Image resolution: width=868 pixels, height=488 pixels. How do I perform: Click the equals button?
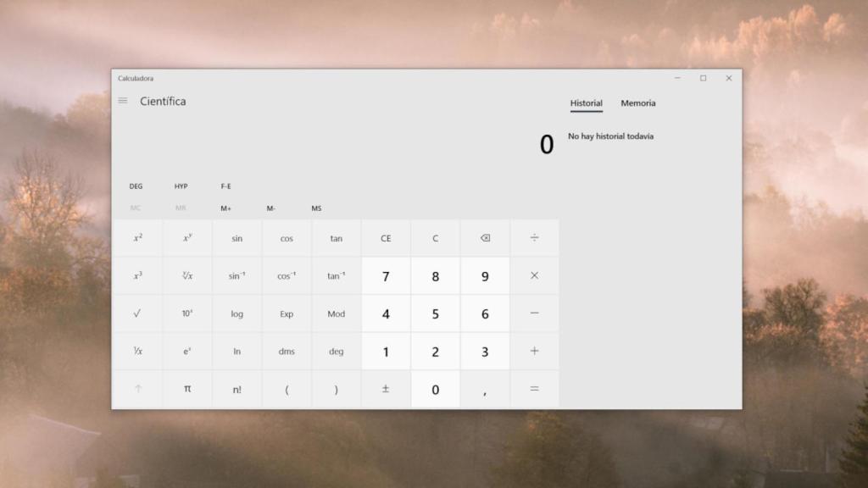(x=534, y=389)
